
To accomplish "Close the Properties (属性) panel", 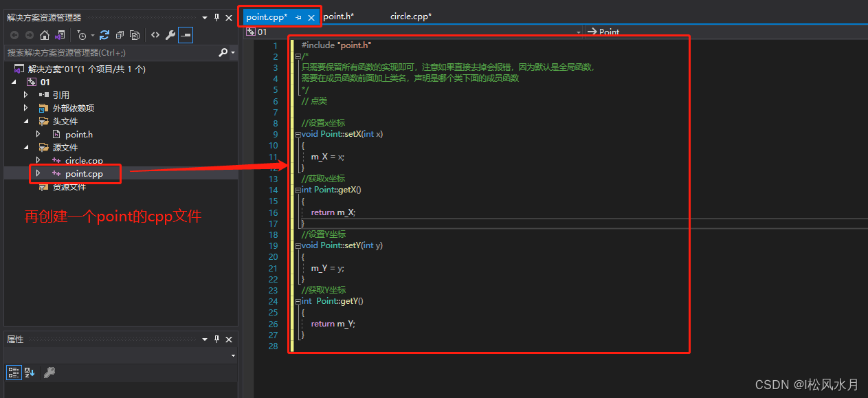I will click(x=229, y=340).
